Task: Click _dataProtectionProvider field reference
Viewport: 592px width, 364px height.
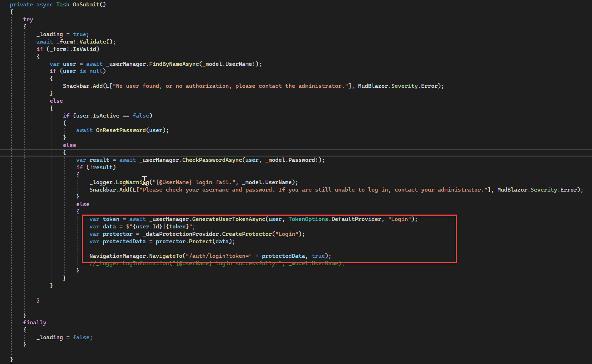Action: [181, 234]
